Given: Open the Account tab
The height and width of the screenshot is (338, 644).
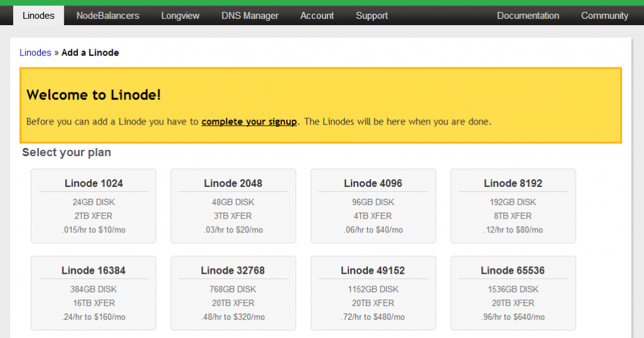Looking at the screenshot, I should (317, 16).
